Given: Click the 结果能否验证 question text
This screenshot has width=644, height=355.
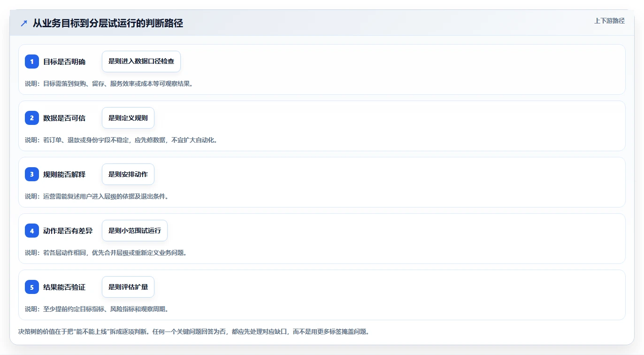Looking at the screenshot, I should pos(64,287).
